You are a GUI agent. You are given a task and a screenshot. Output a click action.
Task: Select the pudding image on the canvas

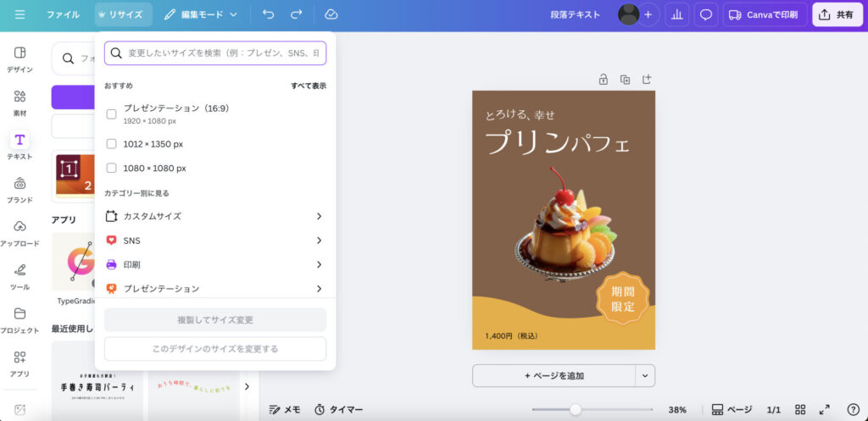[565, 224]
